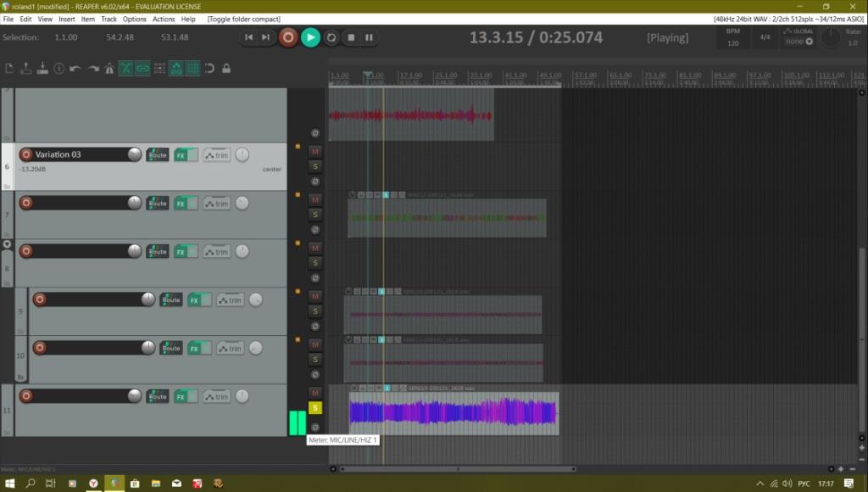Invert phase on the Variation 03 track

tap(315, 182)
